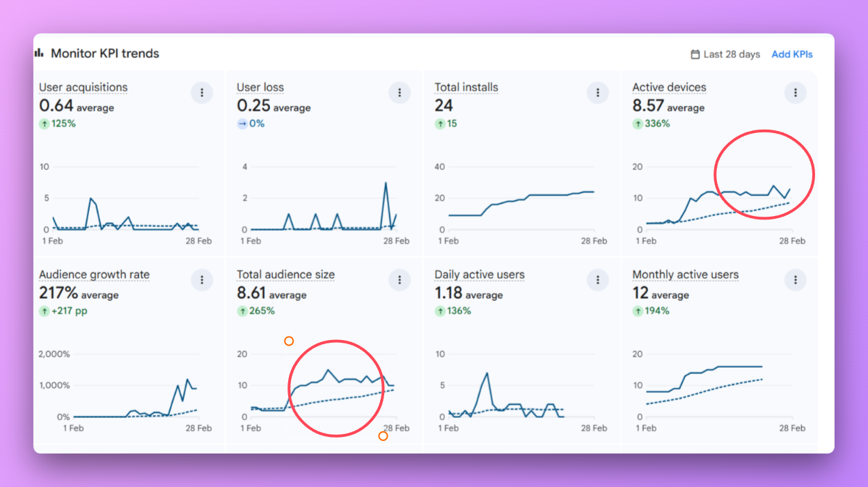Click the Daily active users title link

(480, 275)
